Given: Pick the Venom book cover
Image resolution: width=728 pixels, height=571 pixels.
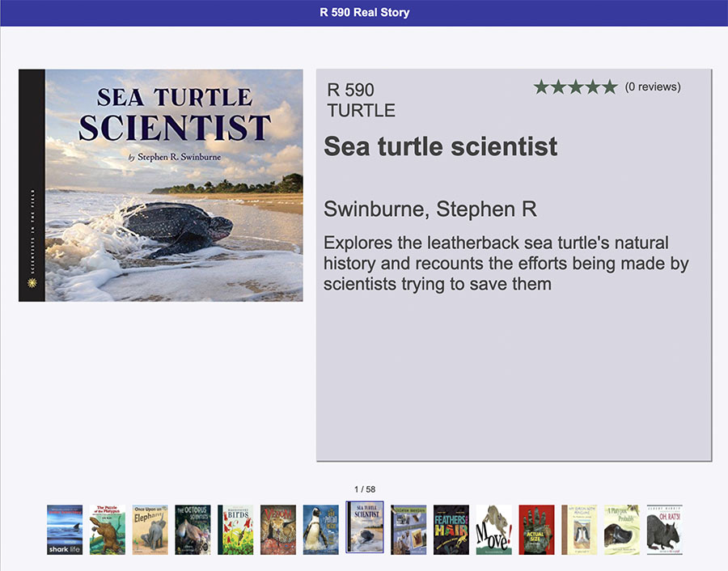Looking at the screenshot, I should click(x=278, y=530).
